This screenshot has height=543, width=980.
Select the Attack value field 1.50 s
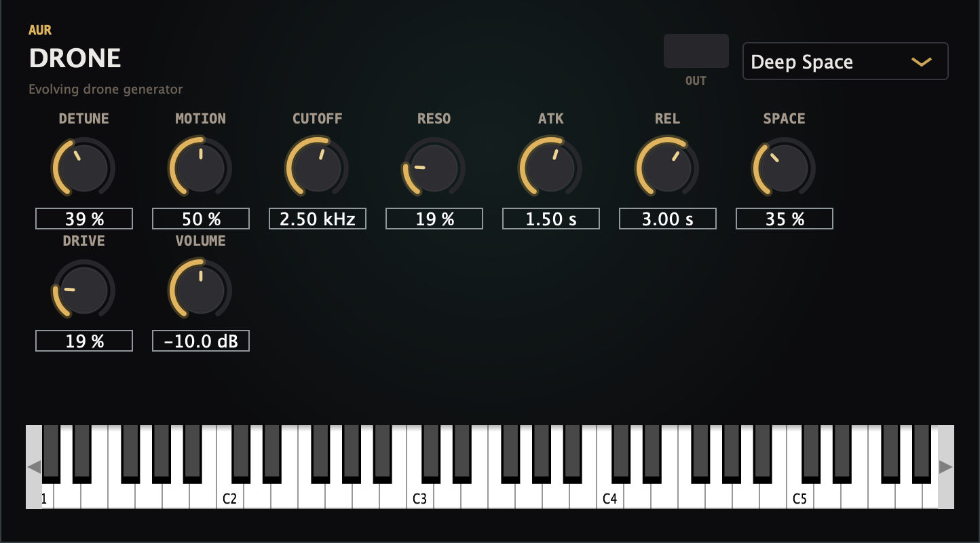(x=551, y=219)
